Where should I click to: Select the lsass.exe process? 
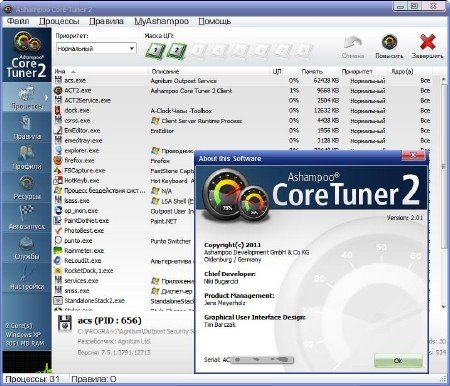coord(77,201)
